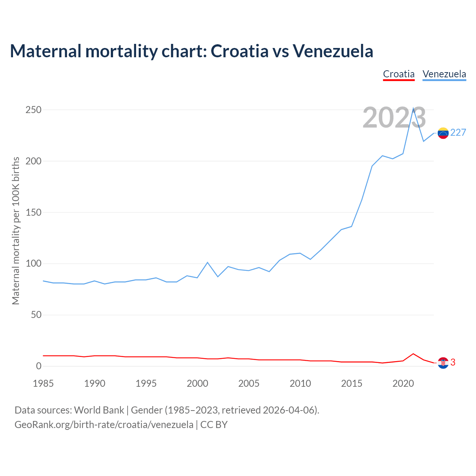Click the Venezuela flag icon at line end
The image size is (476, 476).
coord(443,133)
